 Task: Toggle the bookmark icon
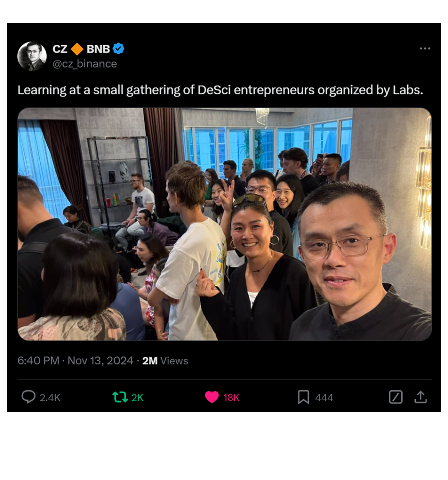(x=303, y=397)
